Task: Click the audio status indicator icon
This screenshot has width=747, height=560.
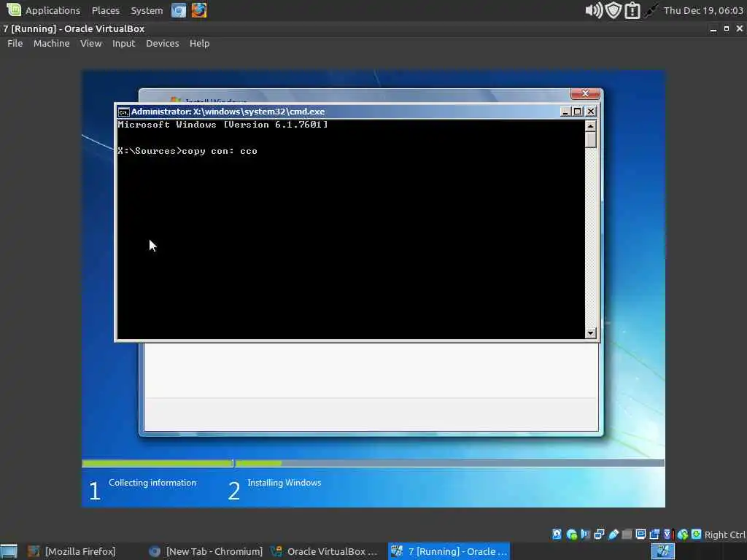Action: [585, 534]
